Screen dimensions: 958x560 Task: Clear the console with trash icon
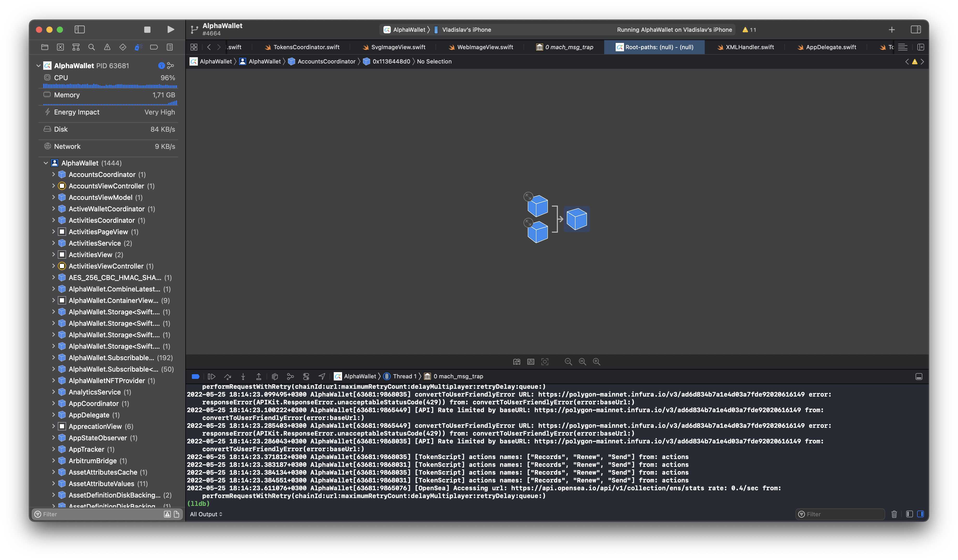pyautogui.click(x=894, y=514)
